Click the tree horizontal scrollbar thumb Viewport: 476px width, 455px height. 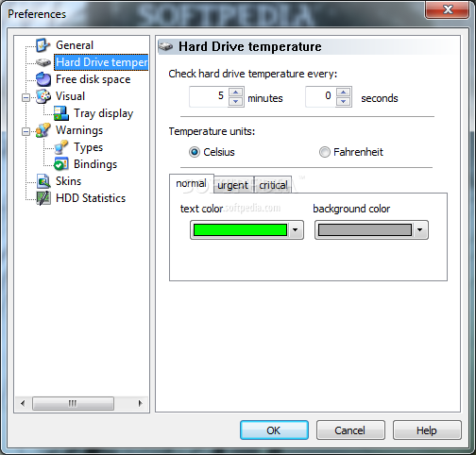click(x=73, y=403)
